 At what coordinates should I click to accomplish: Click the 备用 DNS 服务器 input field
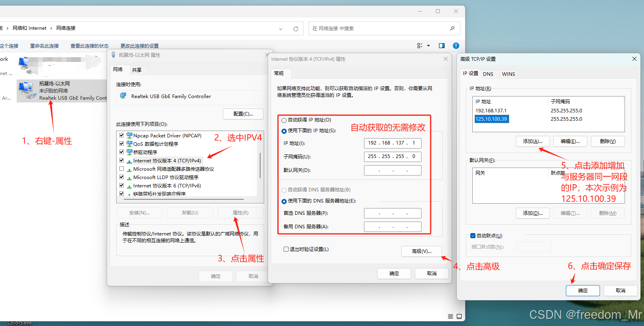point(393,227)
